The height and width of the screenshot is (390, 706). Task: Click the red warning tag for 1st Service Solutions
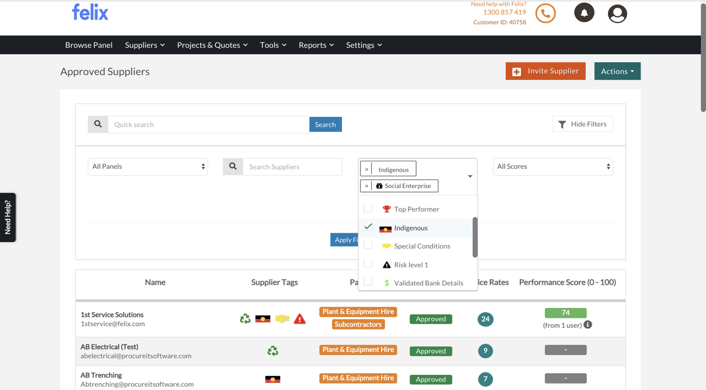pos(299,319)
